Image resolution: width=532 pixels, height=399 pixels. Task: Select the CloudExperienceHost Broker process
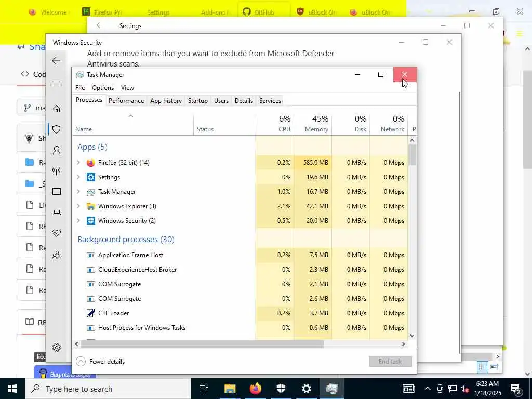pos(240,270)
